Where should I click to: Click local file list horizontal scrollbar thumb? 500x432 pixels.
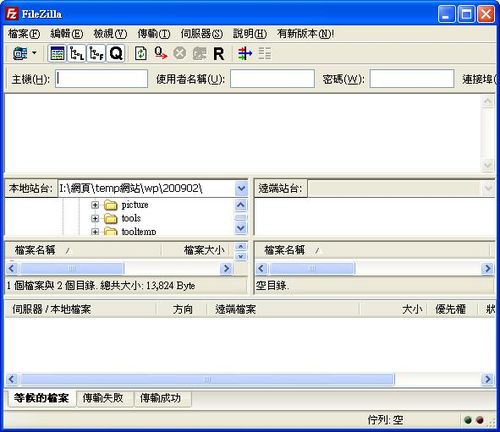click(x=72, y=268)
